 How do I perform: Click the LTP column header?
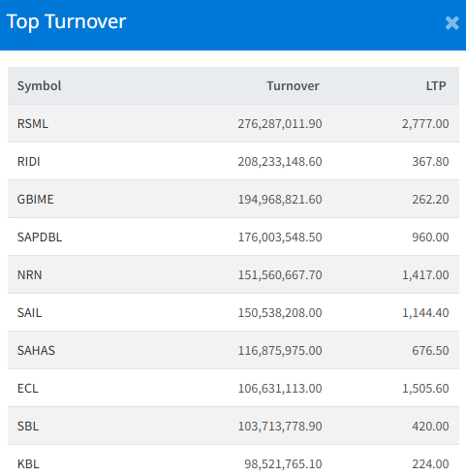coord(436,86)
